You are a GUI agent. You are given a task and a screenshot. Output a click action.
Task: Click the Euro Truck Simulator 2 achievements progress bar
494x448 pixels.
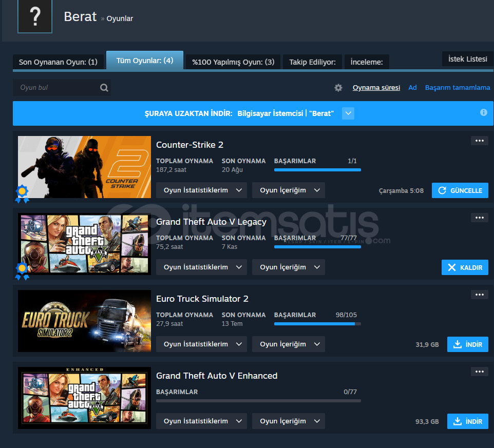click(317, 324)
